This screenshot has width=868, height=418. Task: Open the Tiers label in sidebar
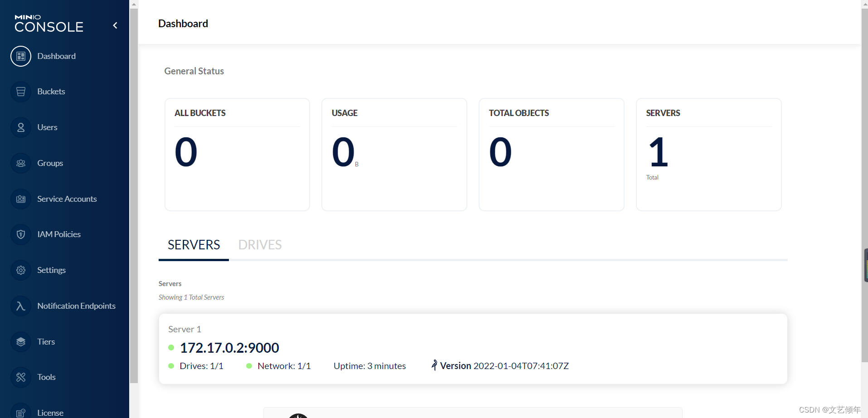point(46,342)
